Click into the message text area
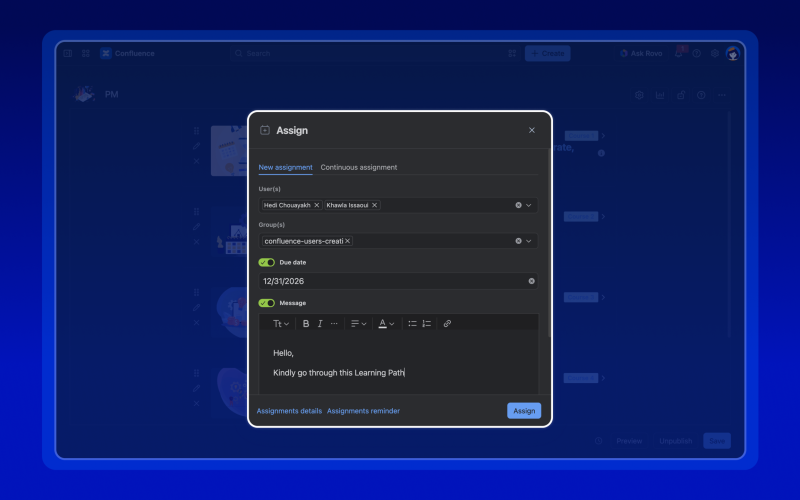800x500 pixels. pyautogui.click(x=398, y=362)
